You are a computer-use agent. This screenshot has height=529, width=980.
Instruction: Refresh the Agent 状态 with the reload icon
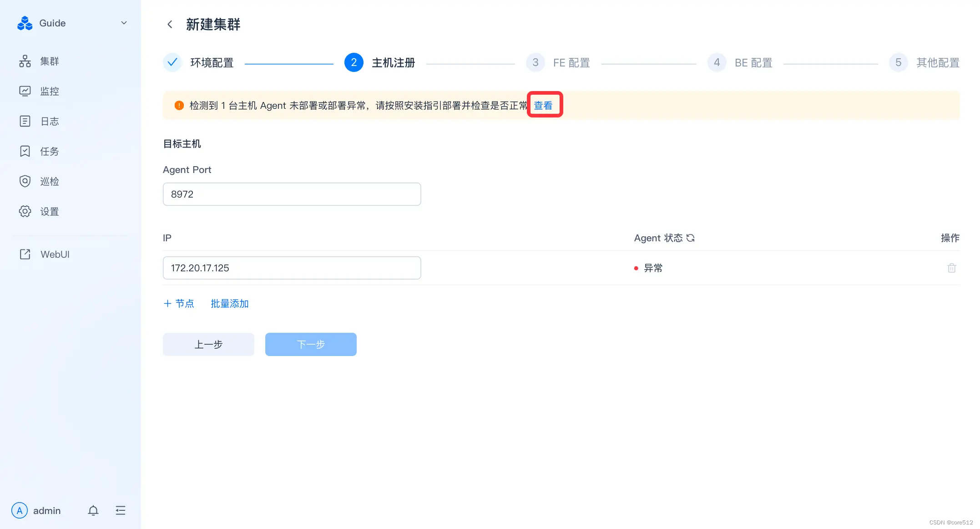tap(691, 238)
